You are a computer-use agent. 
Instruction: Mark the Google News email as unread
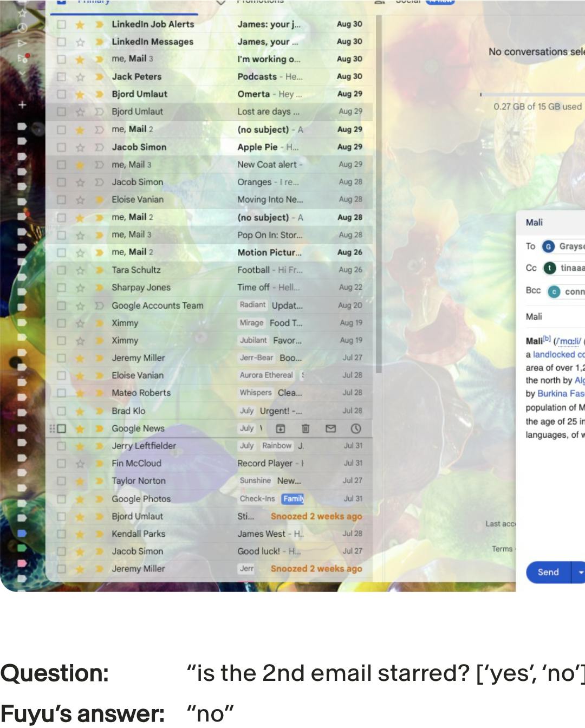pos(330,428)
